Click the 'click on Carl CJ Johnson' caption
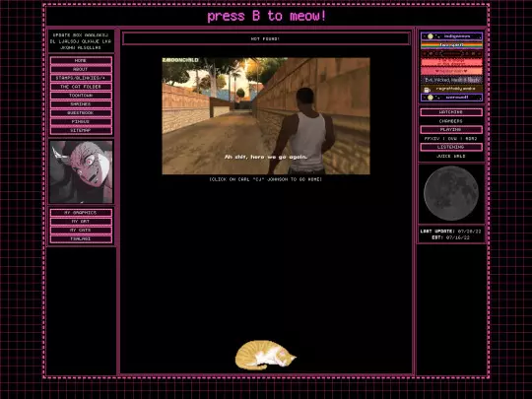 [266, 179]
